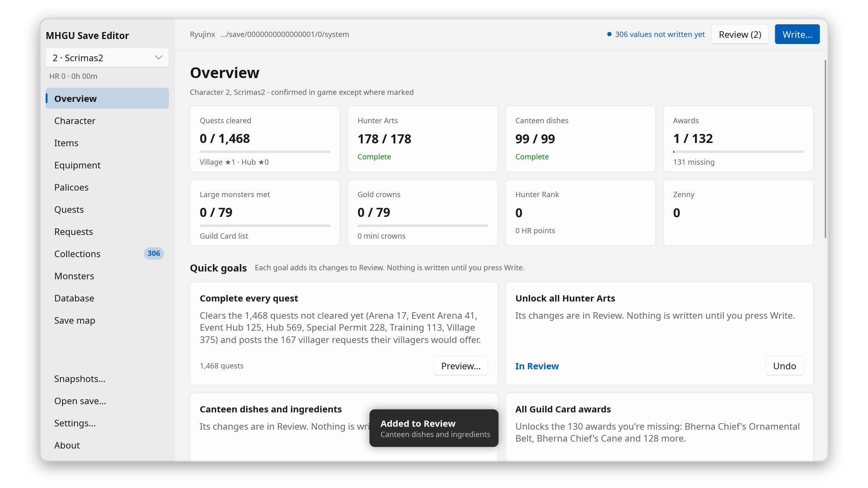Click the In Review link for Hunter Arts
Screen dimensions: 868x488
click(537, 366)
